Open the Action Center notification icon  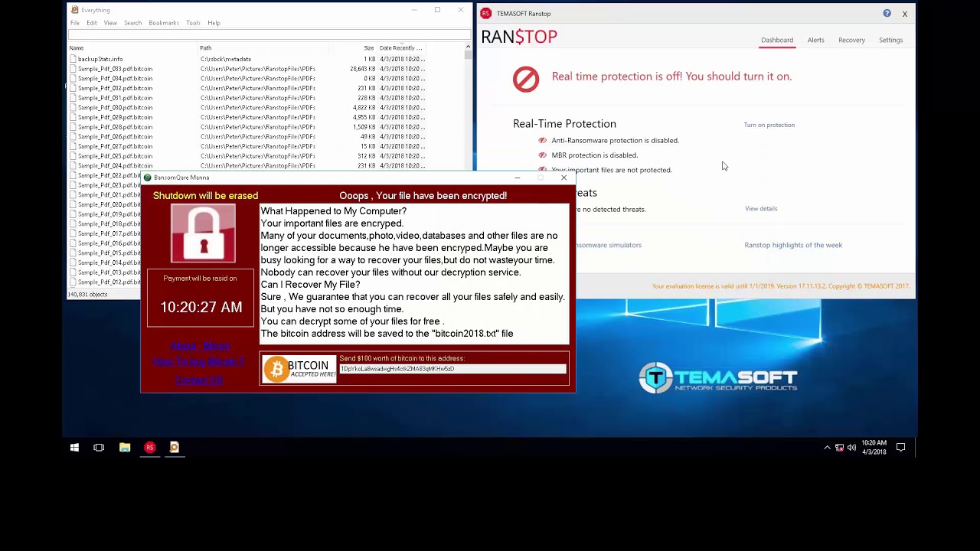(x=900, y=448)
